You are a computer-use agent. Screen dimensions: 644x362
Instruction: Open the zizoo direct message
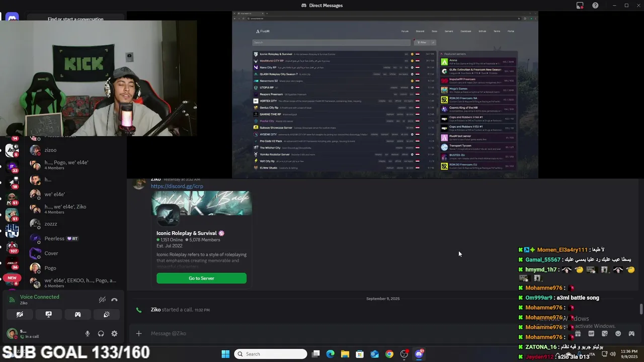[74, 150]
